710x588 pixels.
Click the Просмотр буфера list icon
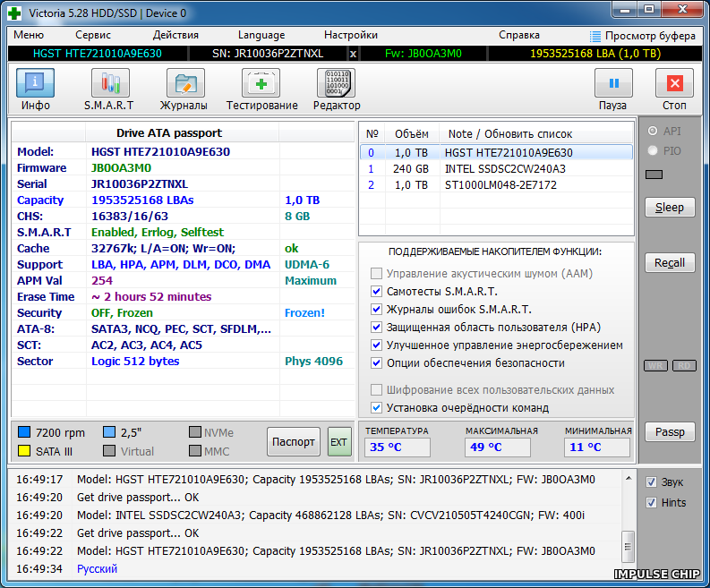coord(595,36)
